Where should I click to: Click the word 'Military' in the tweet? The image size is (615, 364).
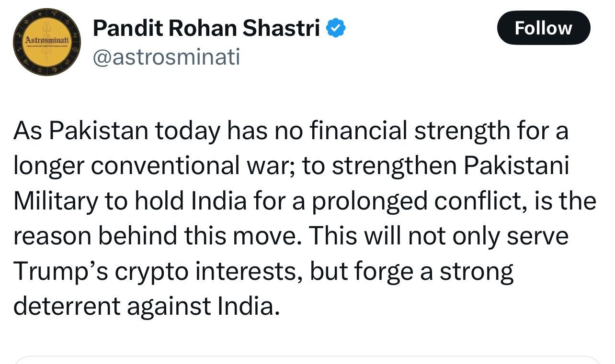[x=56, y=201]
